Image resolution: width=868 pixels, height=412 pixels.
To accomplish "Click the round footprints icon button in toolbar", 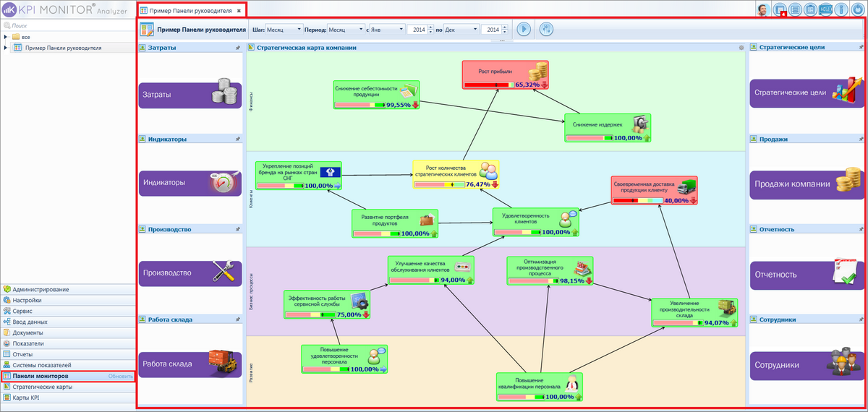I will [547, 30].
